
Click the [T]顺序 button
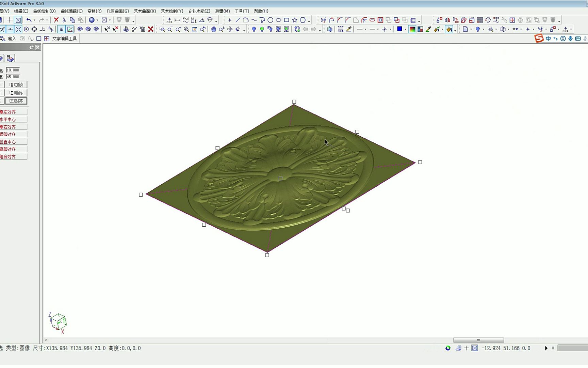(16, 93)
